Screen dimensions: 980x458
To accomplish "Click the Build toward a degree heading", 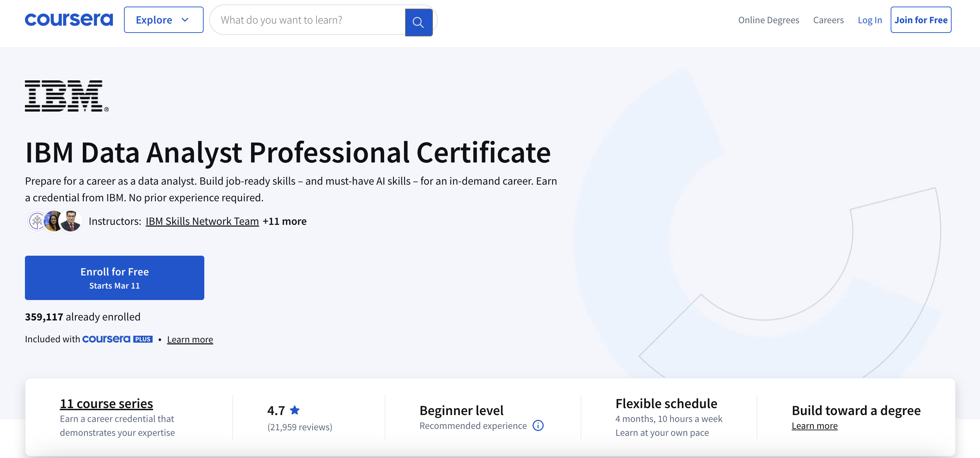I will (x=856, y=410).
